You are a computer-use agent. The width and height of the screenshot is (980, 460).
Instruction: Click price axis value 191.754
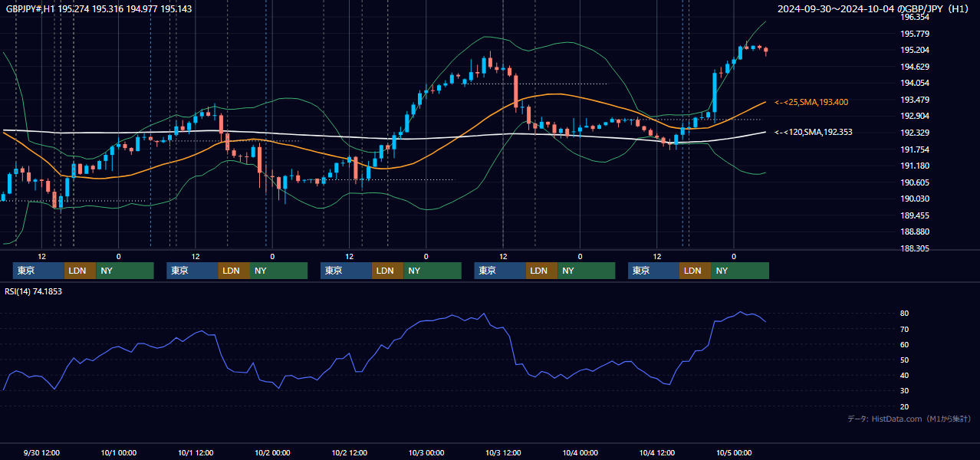pos(915,149)
